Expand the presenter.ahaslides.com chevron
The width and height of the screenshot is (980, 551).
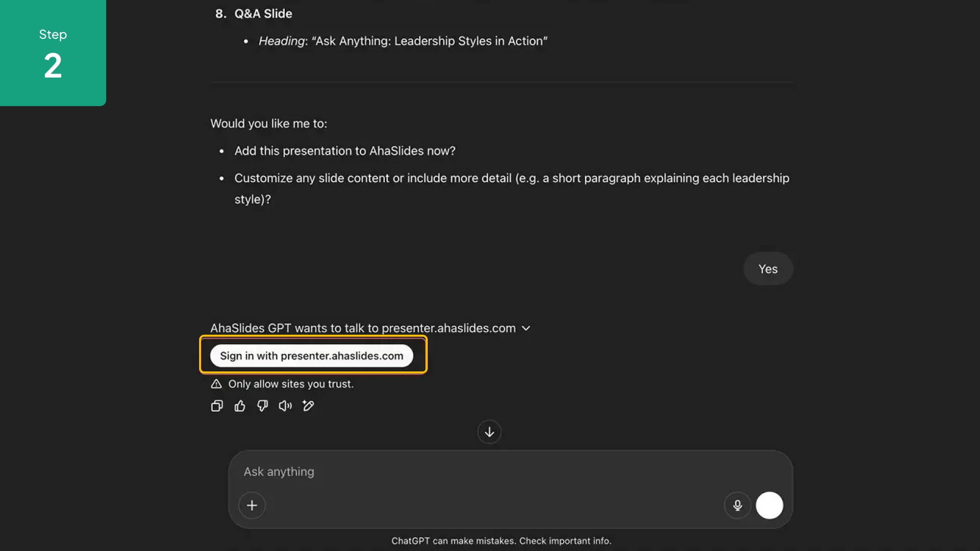tap(526, 328)
